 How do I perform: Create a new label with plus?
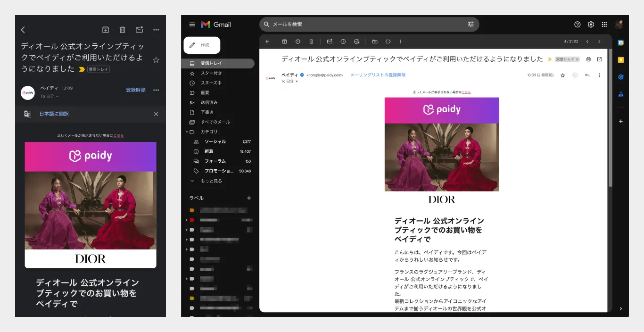tap(249, 198)
